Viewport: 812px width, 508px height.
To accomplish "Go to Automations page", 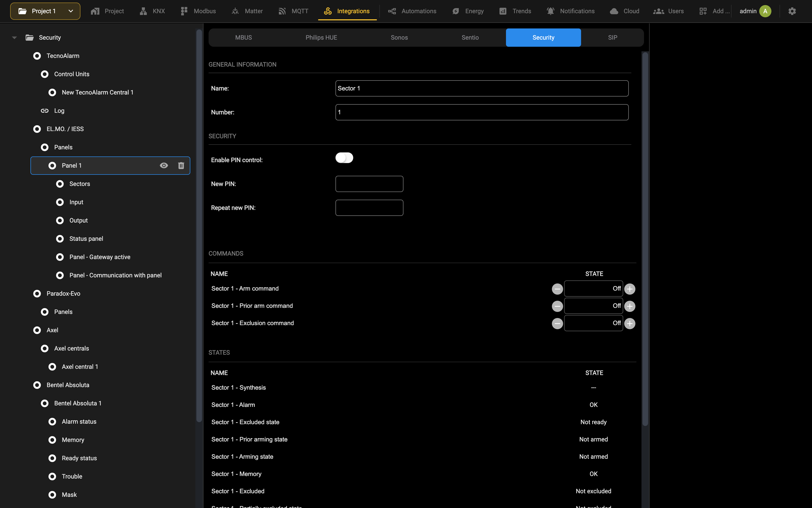I will pos(412,11).
